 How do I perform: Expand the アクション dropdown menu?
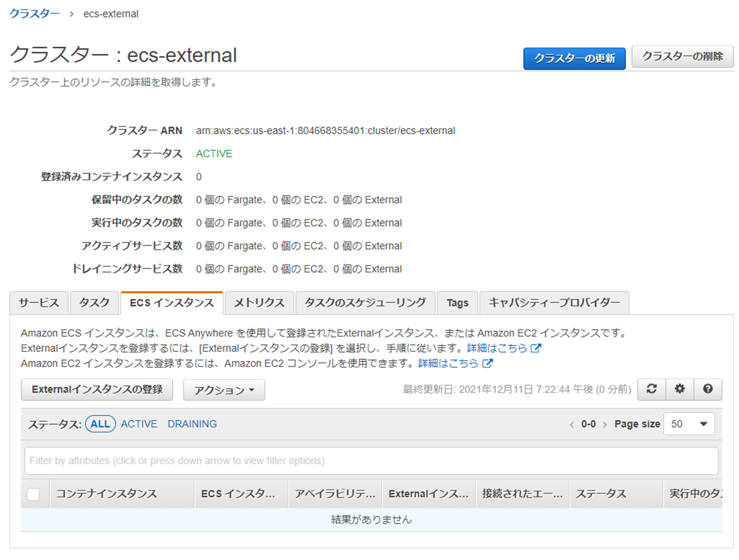[x=224, y=390]
